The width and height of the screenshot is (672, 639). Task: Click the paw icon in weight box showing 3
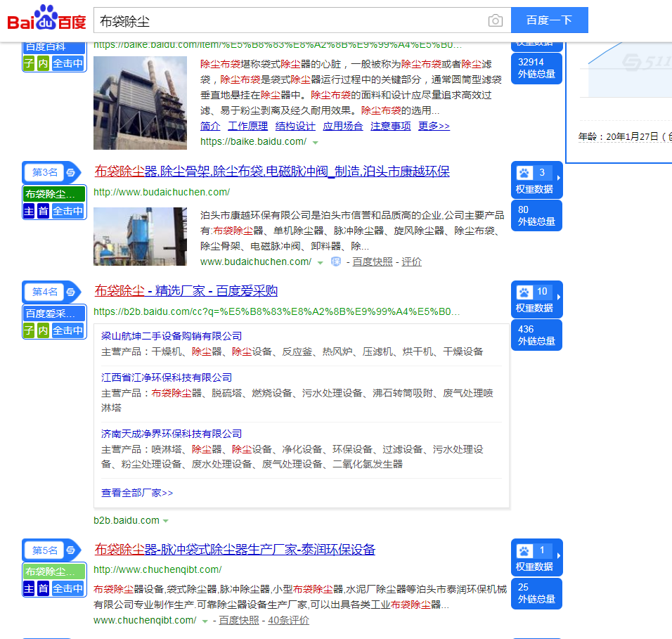click(524, 173)
